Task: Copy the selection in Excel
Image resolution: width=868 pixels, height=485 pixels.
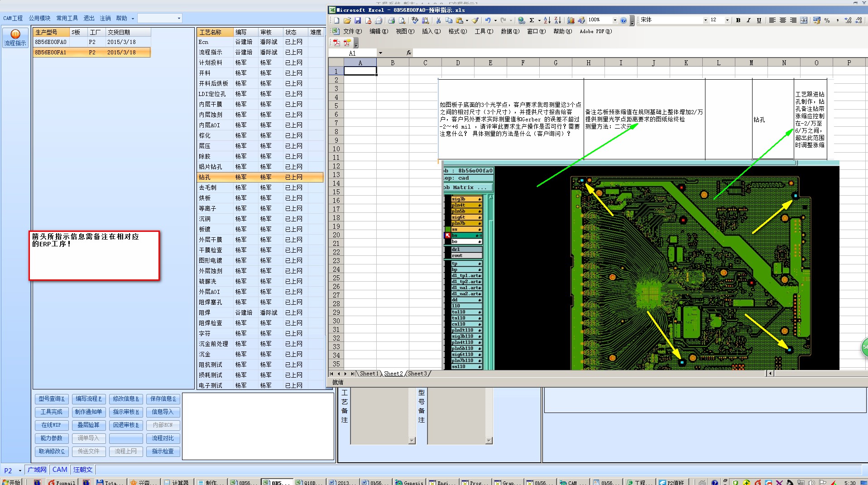Action: (449, 20)
